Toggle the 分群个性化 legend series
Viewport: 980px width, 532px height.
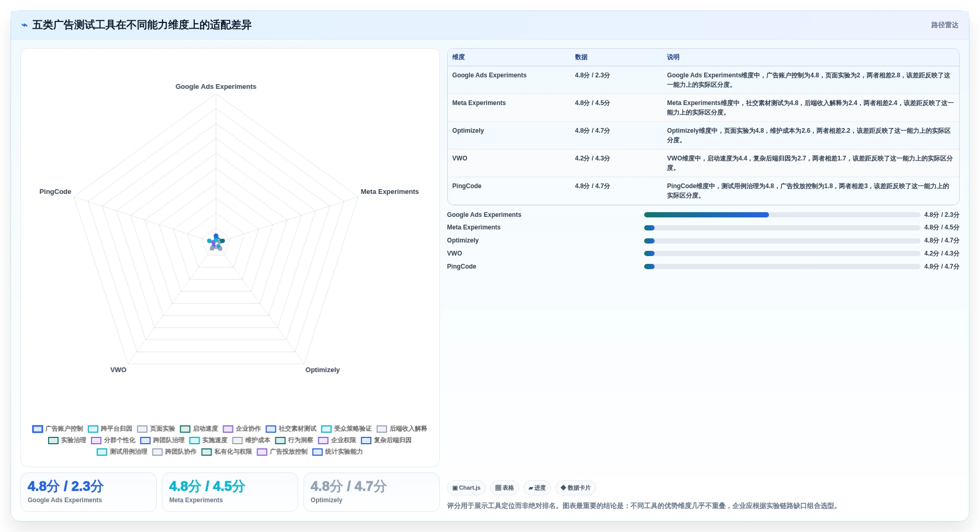(113, 440)
